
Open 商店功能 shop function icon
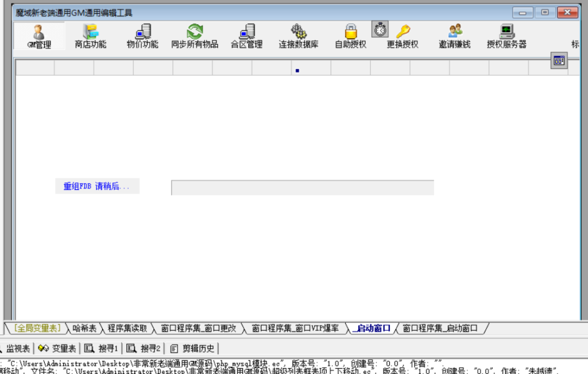(x=90, y=36)
